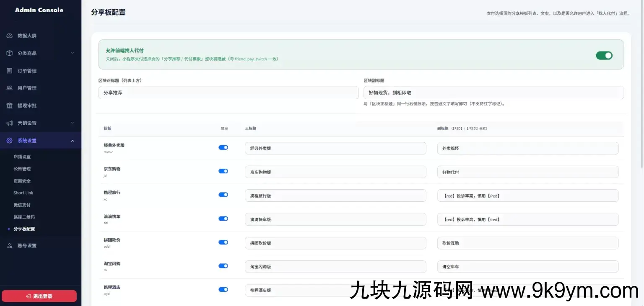Click the 用户管理 people icon

(10, 88)
